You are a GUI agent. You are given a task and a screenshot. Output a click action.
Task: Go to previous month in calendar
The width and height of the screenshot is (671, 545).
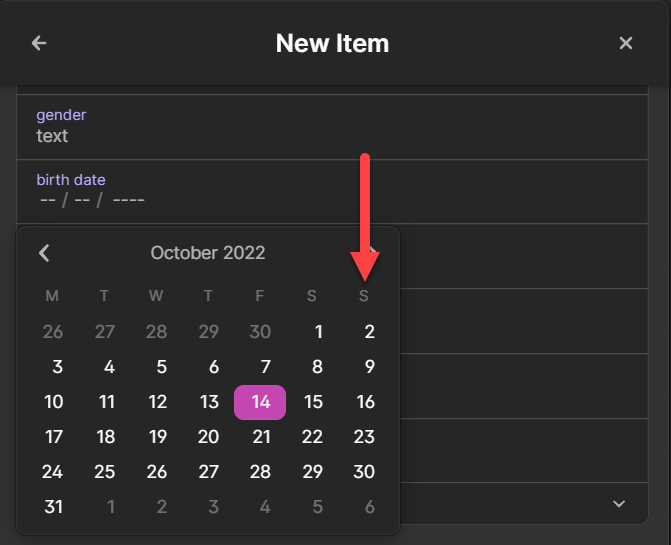44,253
